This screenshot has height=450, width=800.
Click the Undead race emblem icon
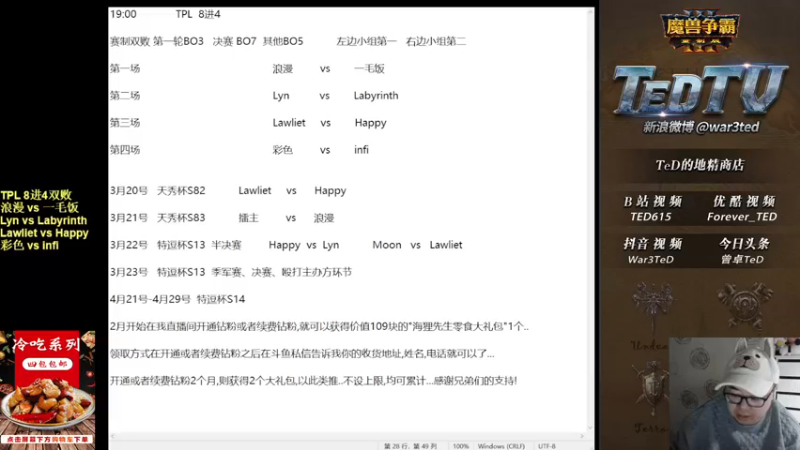pyautogui.click(x=653, y=306)
